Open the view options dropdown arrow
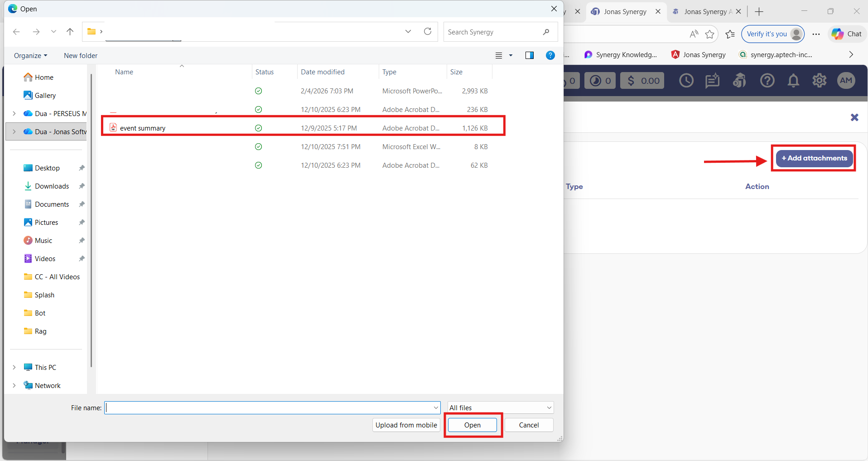The height and width of the screenshot is (461, 868). tap(511, 55)
